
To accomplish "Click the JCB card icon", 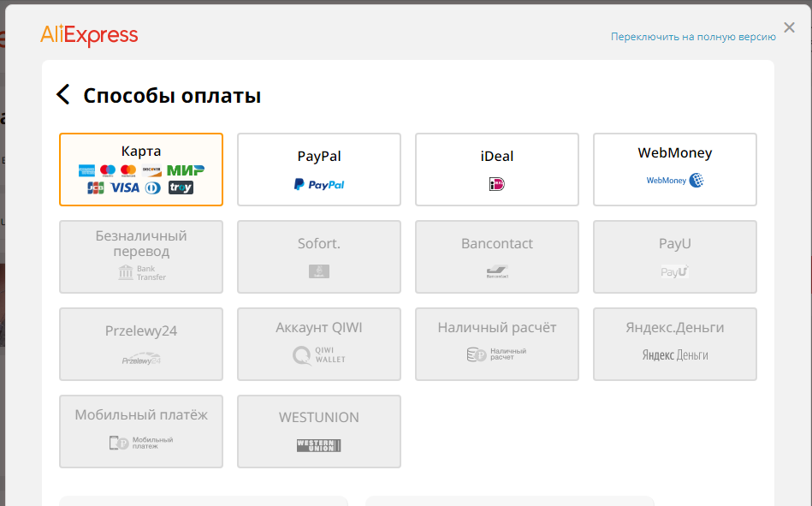I will [95, 188].
